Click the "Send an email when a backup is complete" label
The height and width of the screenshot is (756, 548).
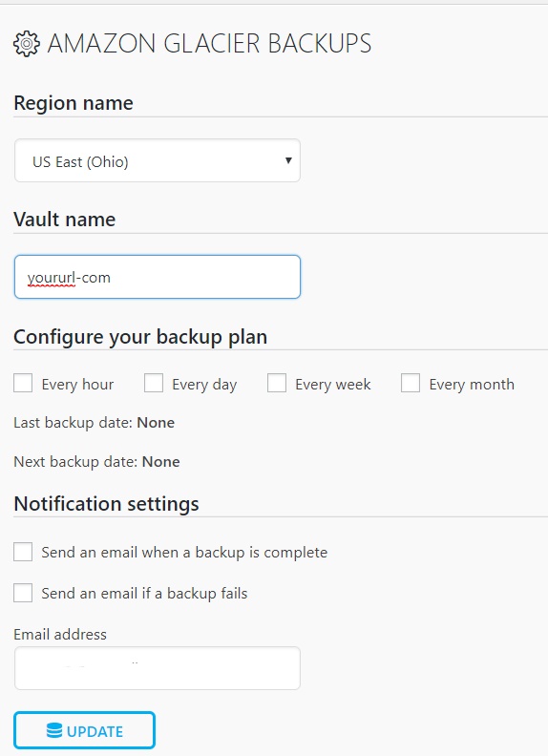click(x=184, y=553)
